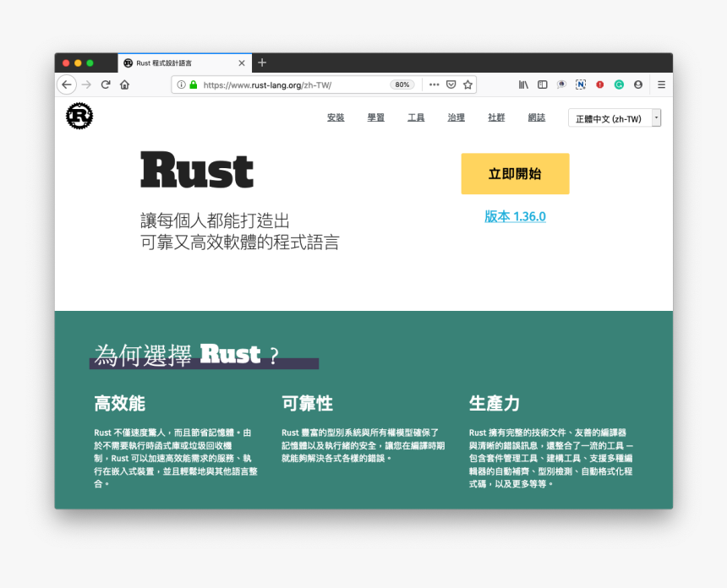727x588 pixels.
Task: Open the 版本 1.36.0 link
Action: [515, 216]
